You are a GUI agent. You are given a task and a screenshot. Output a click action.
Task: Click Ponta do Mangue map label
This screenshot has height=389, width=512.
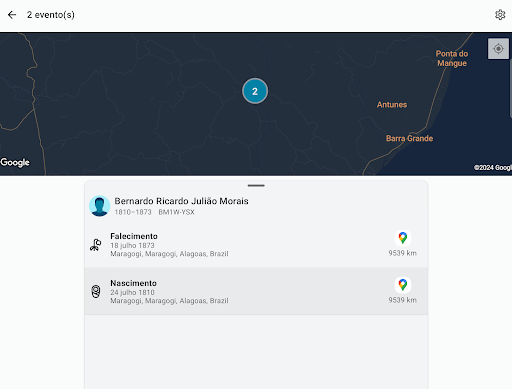click(452, 58)
